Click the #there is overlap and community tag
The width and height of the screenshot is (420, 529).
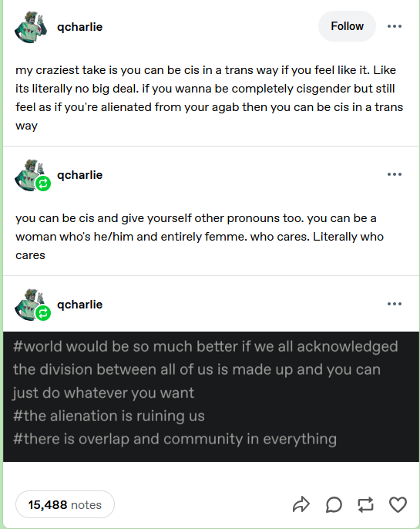(x=175, y=439)
